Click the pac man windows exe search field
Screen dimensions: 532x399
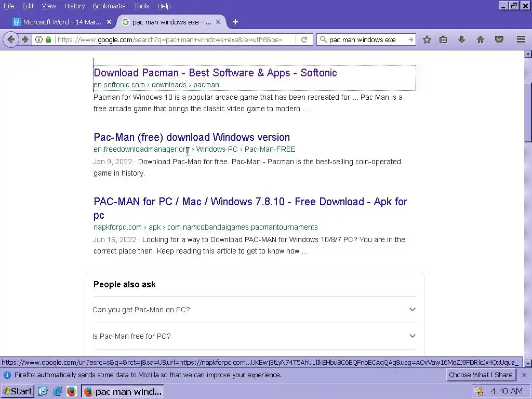point(367,39)
